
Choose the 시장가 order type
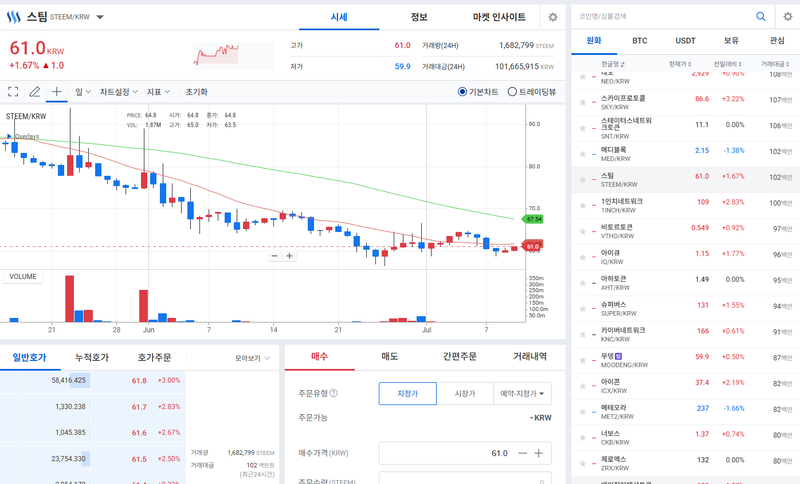(x=465, y=393)
